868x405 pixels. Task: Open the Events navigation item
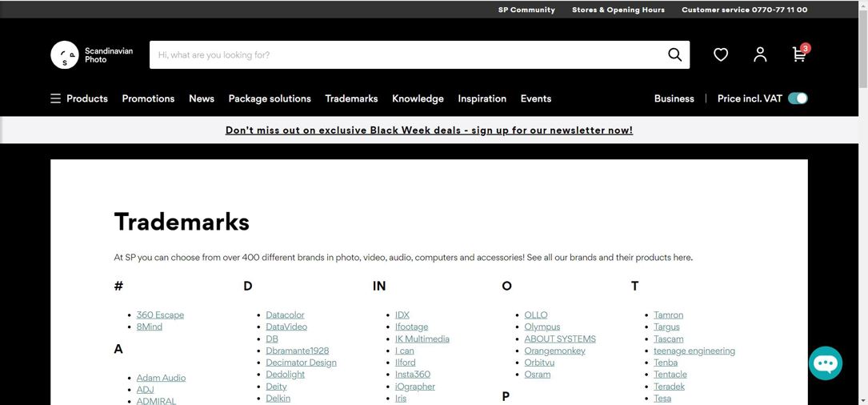536,98
